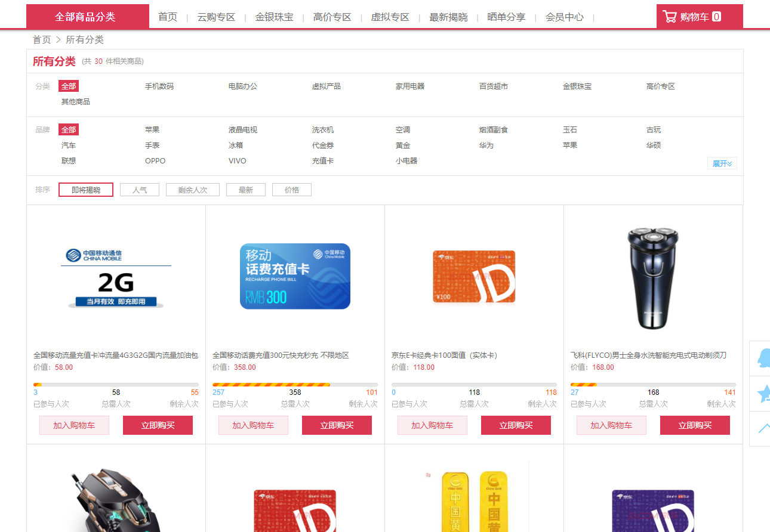Add 358.00 recharge card to cart
This screenshot has width=770, height=532.
pyautogui.click(x=253, y=425)
